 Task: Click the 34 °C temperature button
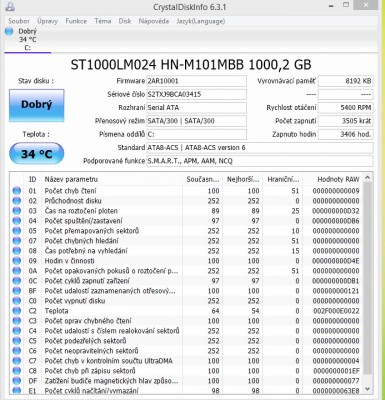point(36,154)
